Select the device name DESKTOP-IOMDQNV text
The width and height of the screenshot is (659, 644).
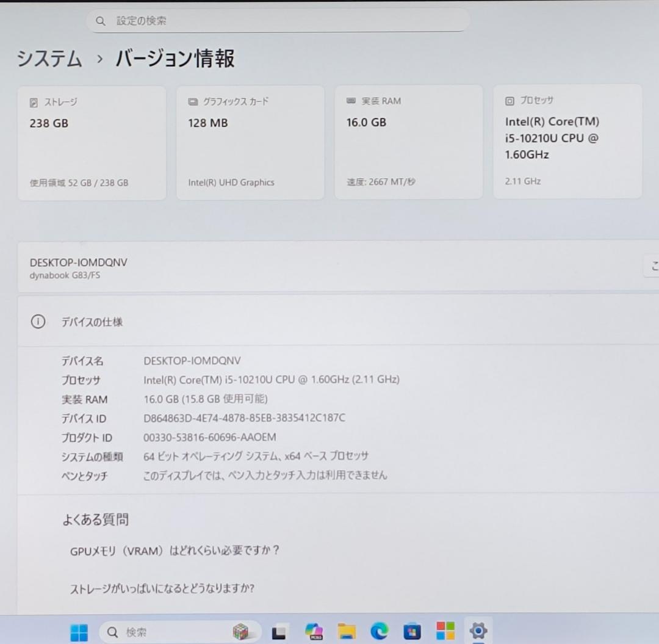tap(79, 262)
